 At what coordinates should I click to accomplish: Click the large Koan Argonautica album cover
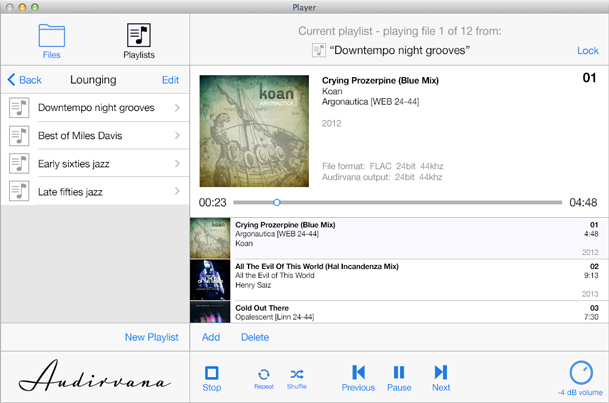pos(254,131)
